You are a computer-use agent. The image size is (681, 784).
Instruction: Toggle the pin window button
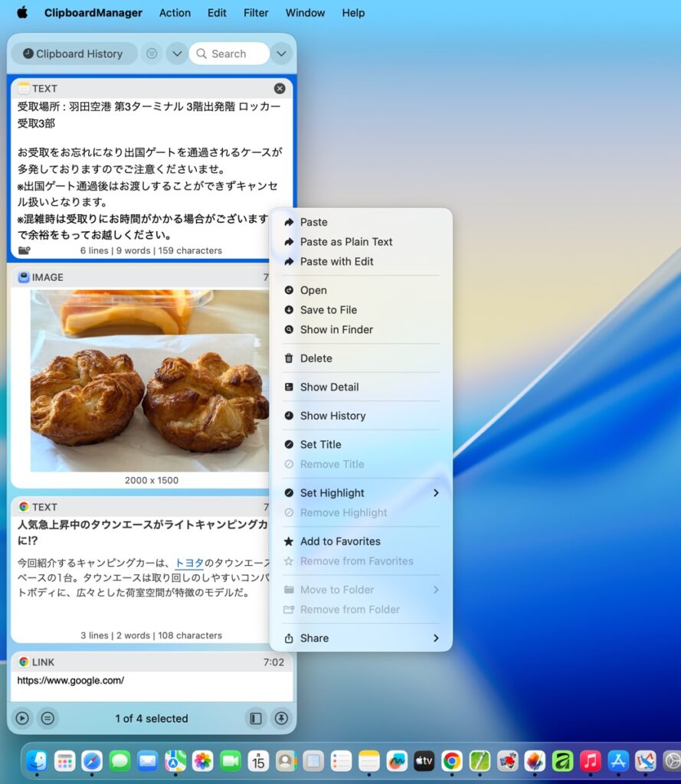281,718
